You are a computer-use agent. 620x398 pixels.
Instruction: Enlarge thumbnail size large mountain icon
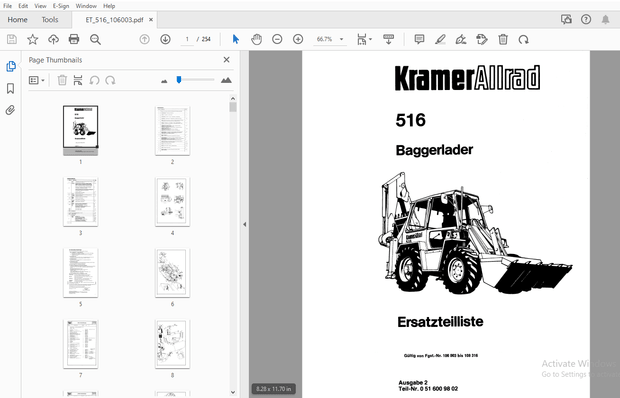[x=226, y=80]
